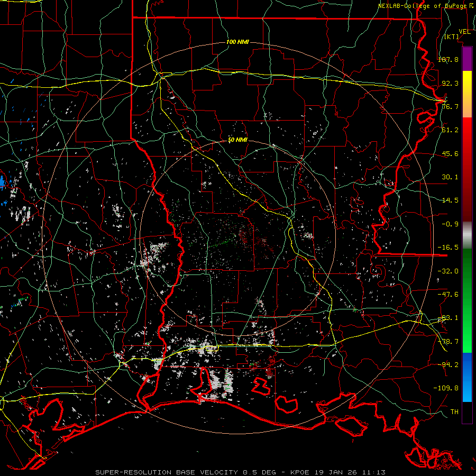The width and height of the screenshot is (476, 476).
Task: Select the 61.2 legend value
Action: point(450,130)
